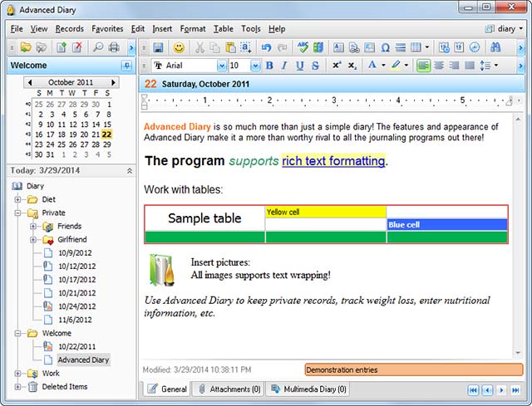Open the Format menu
The width and height of the screenshot is (532, 406).
[193, 29]
